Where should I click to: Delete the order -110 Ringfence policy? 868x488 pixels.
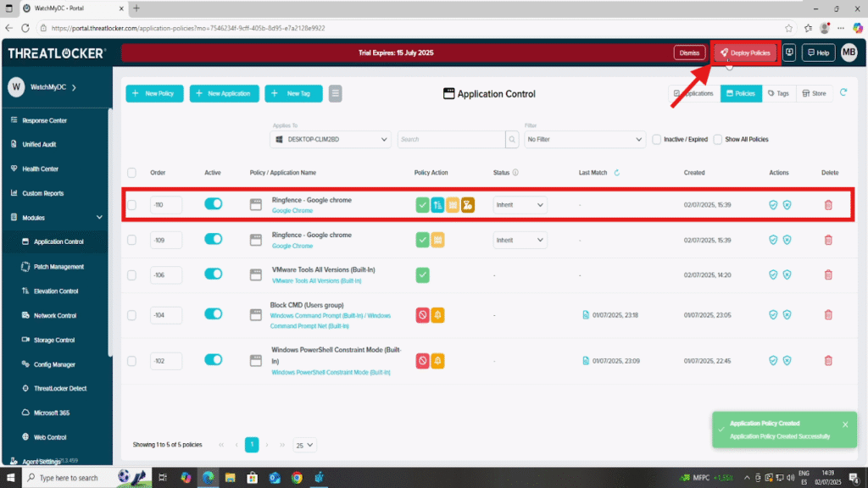pyautogui.click(x=828, y=205)
